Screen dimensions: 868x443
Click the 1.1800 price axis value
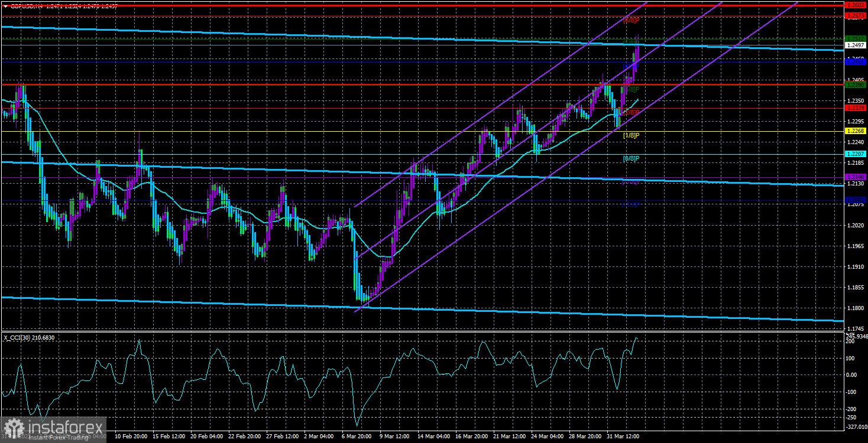pyautogui.click(x=854, y=308)
